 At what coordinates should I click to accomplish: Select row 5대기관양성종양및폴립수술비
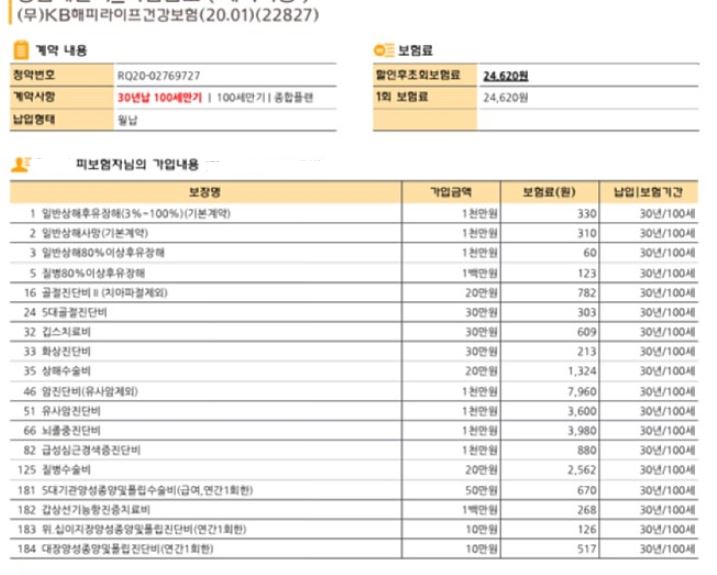pos(354,490)
